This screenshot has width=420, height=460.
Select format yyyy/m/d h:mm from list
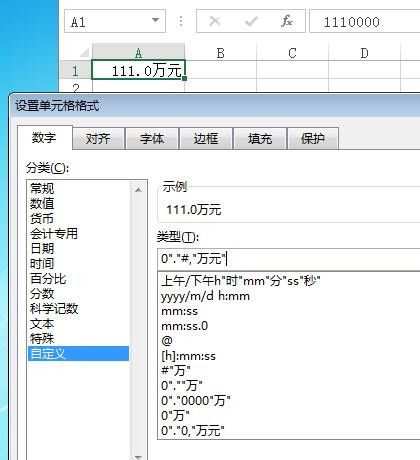tap(205, 296)
